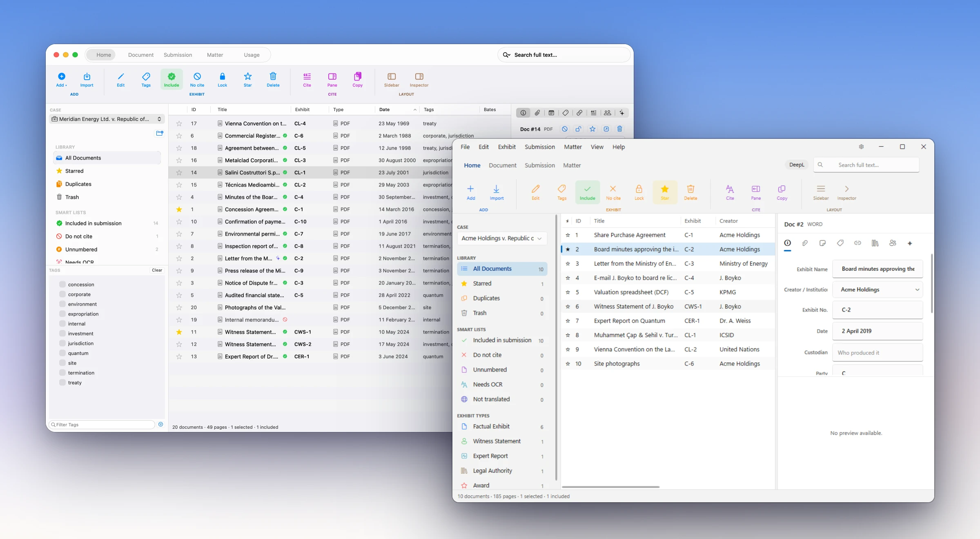This screenshot has height=539, width=980.
Task: Click Date column header sort arrow
Action: [415, 109]
